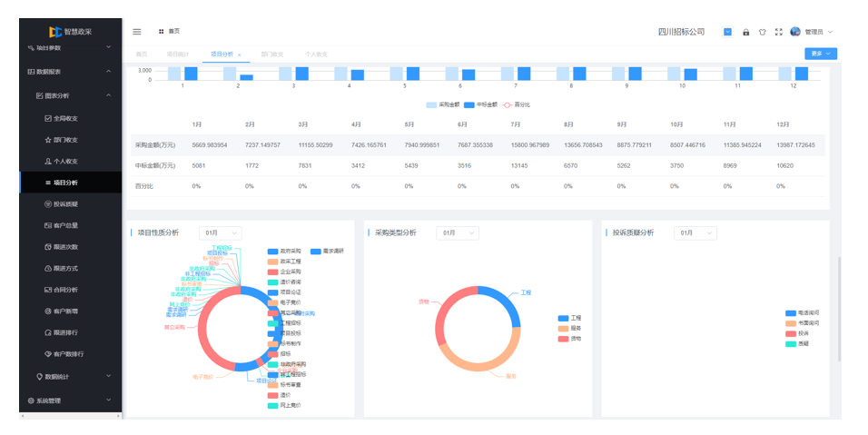868x435 pixels.
Task: Click the blue square icon beside company name
Action: (727, 32)
